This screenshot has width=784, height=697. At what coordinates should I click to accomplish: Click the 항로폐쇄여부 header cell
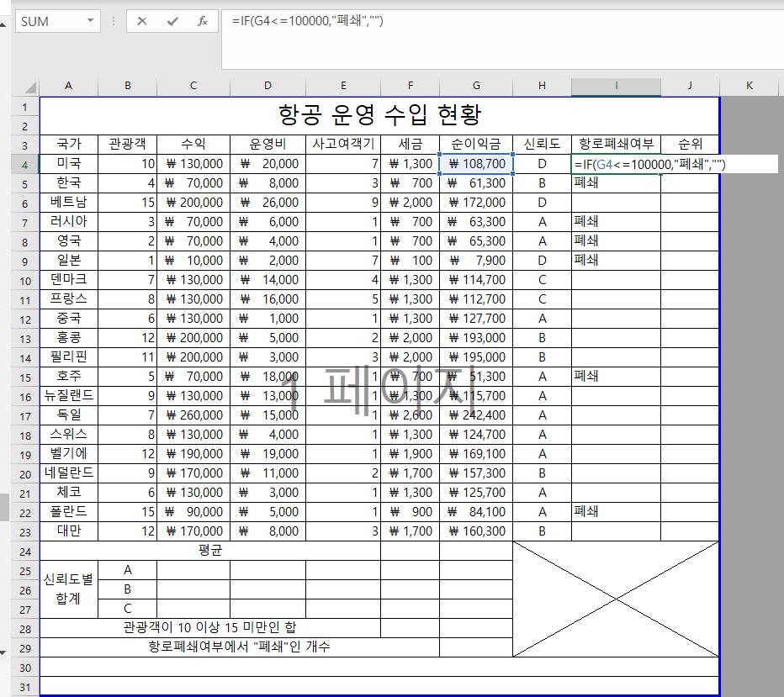click(x=616, y=145)
